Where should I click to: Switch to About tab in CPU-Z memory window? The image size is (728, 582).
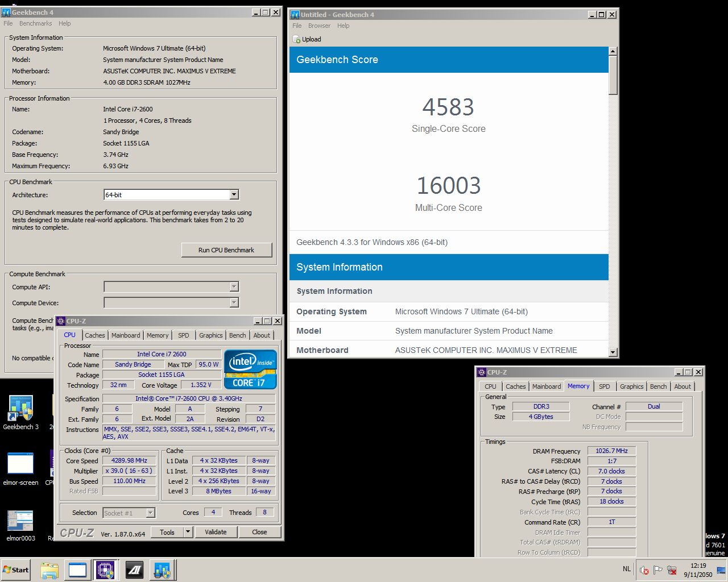pyautogui.click(x=682, y=386)
